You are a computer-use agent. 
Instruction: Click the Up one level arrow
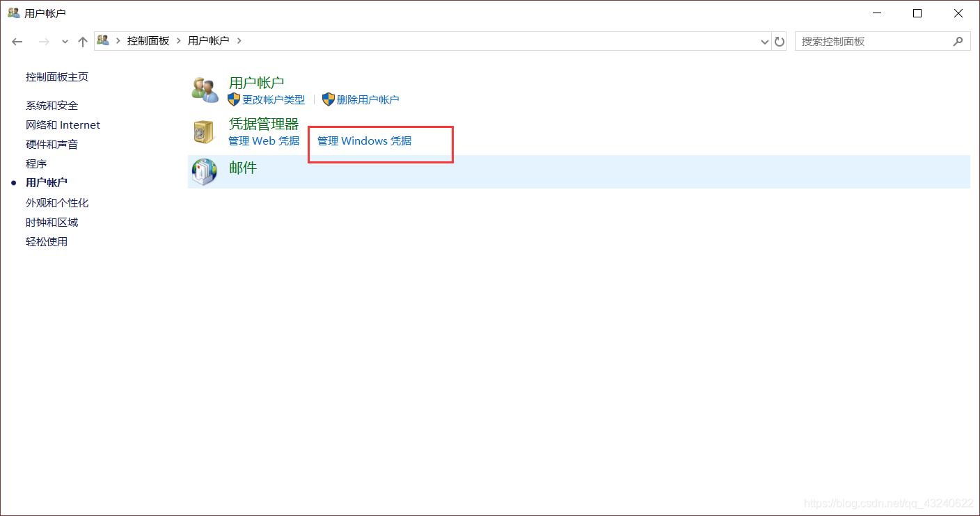coord(83,42)
